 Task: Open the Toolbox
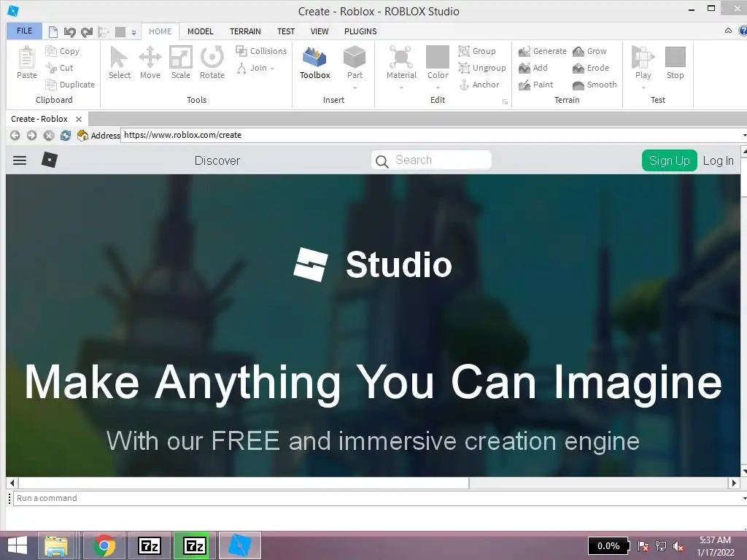pyautogui.click(x=315, y=63)
